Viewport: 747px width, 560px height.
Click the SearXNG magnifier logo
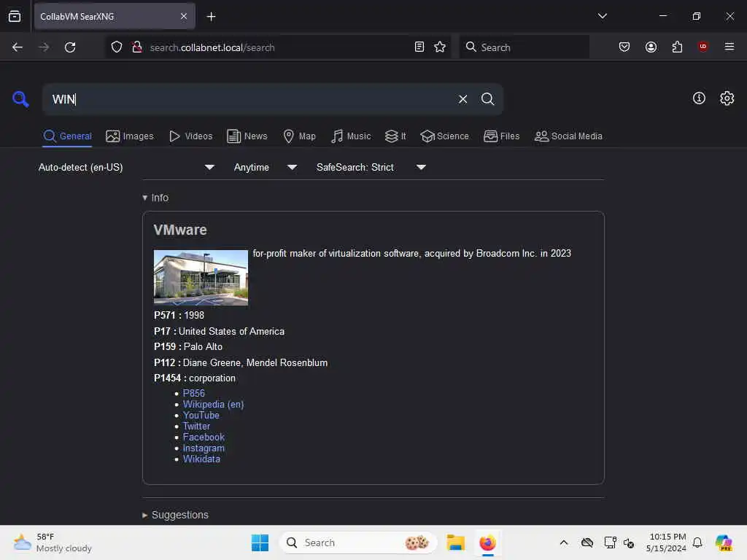tap(20, 99)
